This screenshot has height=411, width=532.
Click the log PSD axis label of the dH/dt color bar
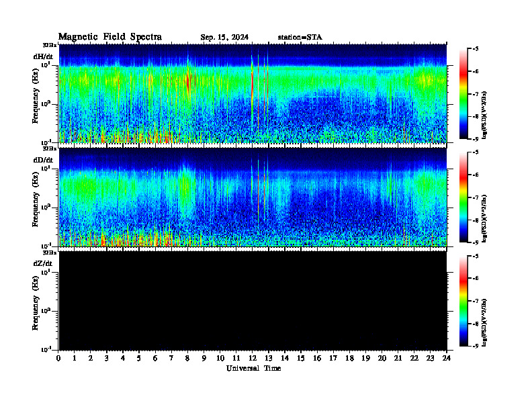click(485, 116)
